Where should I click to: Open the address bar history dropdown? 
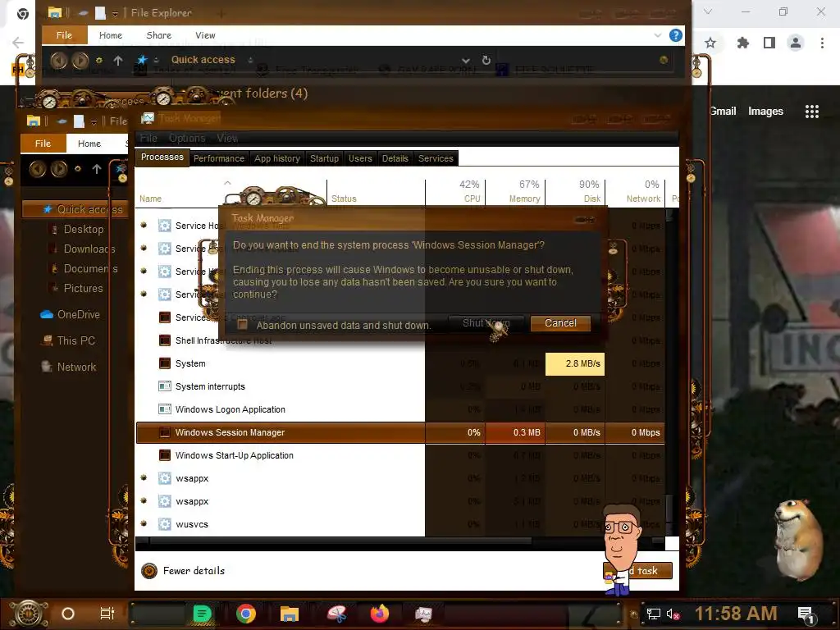pos(466,61)
